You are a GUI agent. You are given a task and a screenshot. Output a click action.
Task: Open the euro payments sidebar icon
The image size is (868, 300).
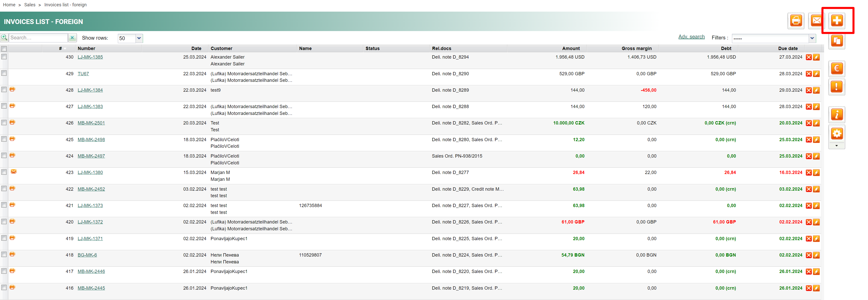(x=837, y=69)
